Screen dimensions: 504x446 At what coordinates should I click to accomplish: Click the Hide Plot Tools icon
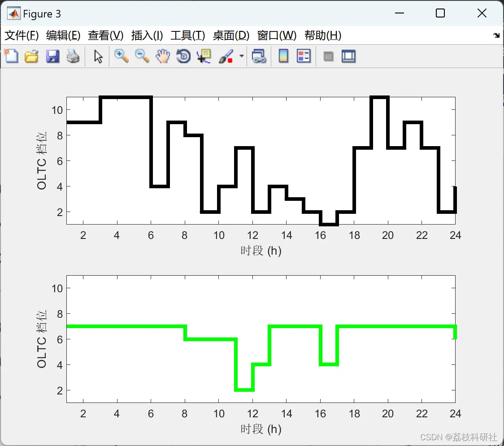[328, 56]
